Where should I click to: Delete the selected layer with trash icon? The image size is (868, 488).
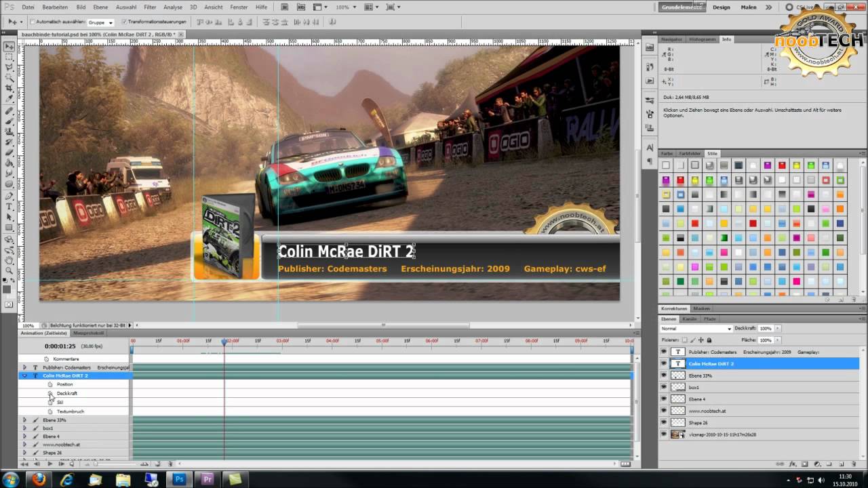[854, 464]
